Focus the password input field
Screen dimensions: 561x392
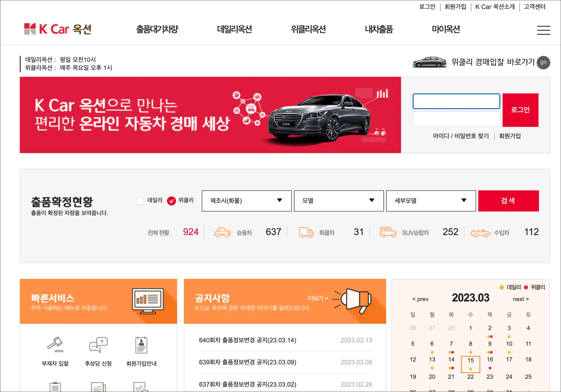coord(456,119)
